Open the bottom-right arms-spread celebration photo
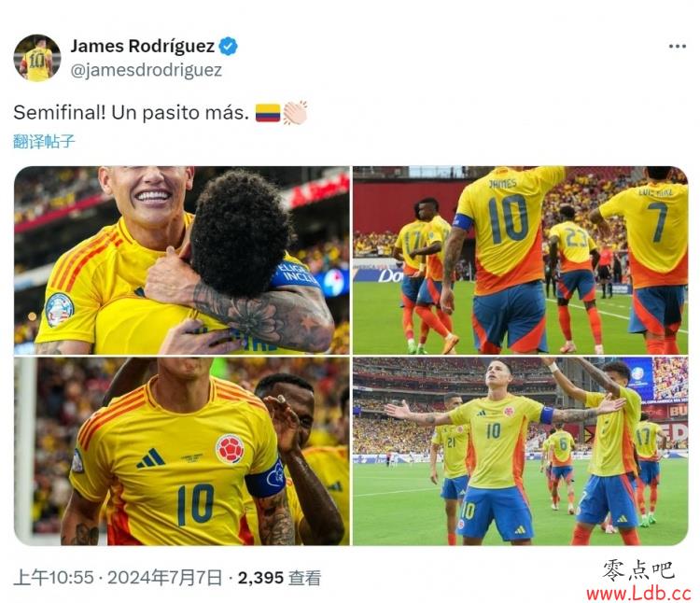700x603 pixels. click(x=521, y=451)
